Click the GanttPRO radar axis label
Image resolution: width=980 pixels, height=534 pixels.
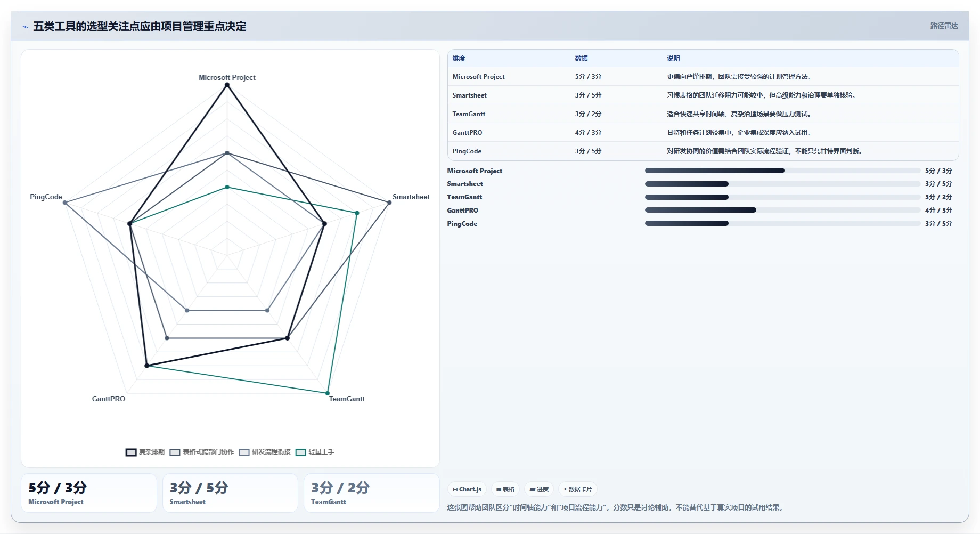click(109, 399)
